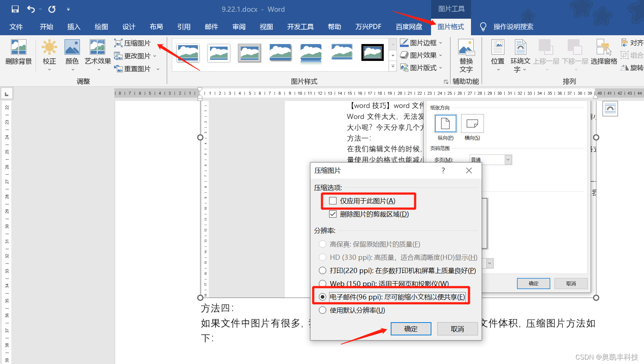Select 使用默认分辨率 radio option
644x364 pixels.
tap(323, 310)
